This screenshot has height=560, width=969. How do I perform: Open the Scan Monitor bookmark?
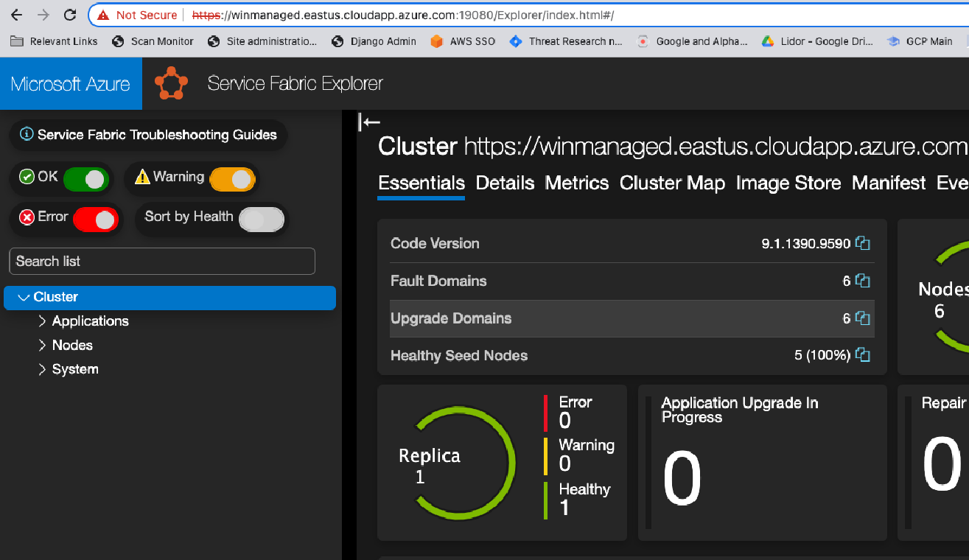(153, 41)
